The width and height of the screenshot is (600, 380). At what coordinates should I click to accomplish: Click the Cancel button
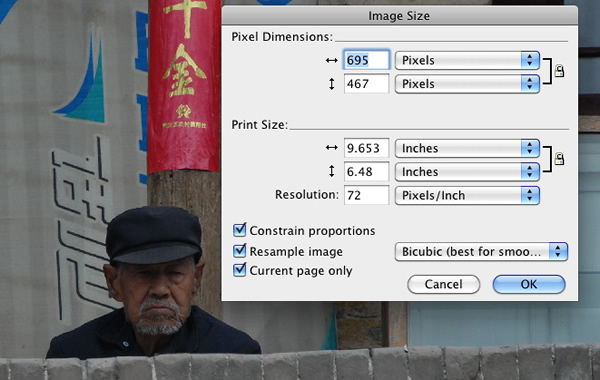(443, 284)
